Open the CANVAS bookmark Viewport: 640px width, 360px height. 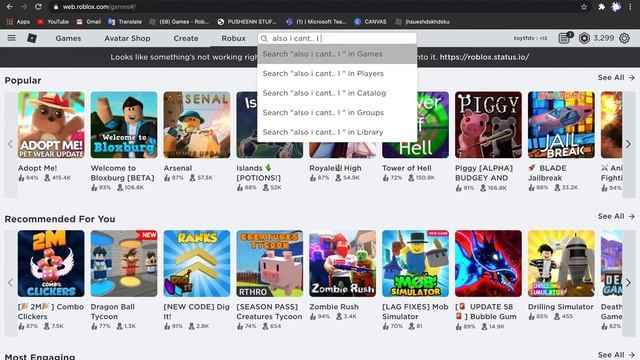pyautogui.click(x=370, y=22)
